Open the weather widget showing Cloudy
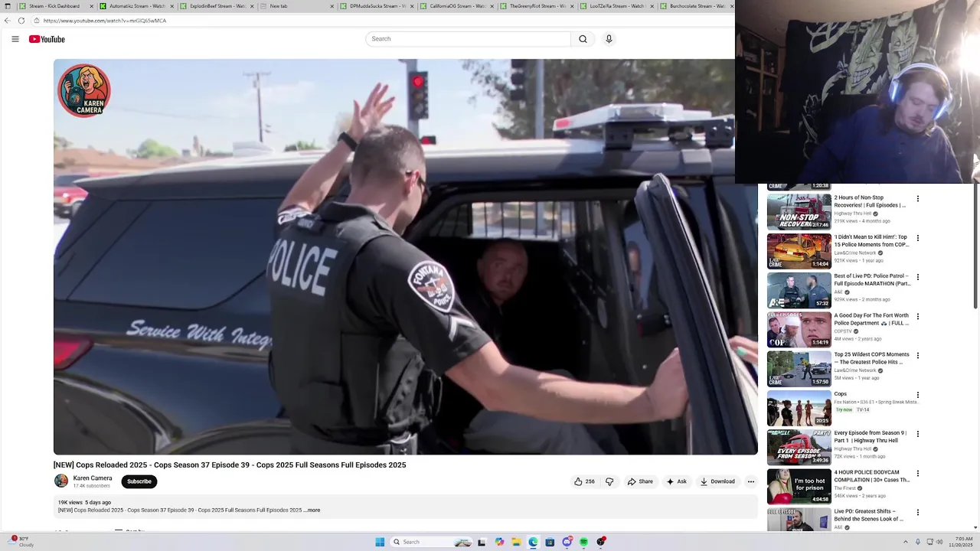The height and width of the screenshot is (551, 980). tap(21, 542)
